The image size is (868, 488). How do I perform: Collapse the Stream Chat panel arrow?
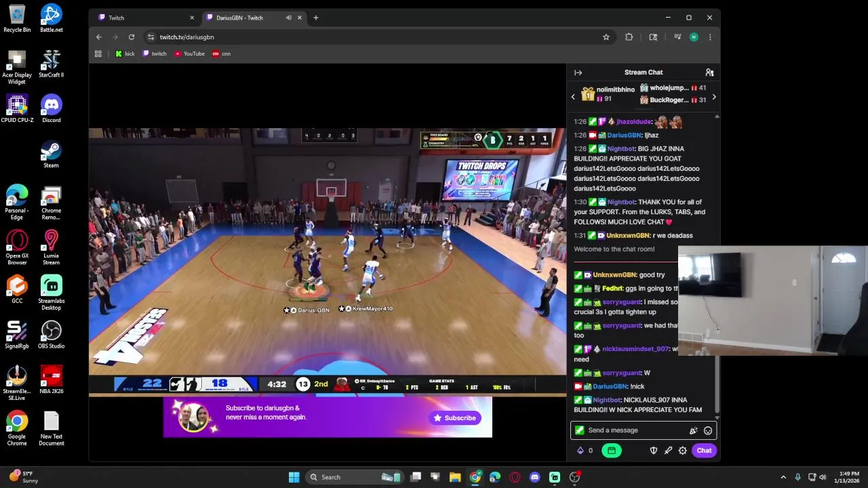tap(578, 73)
